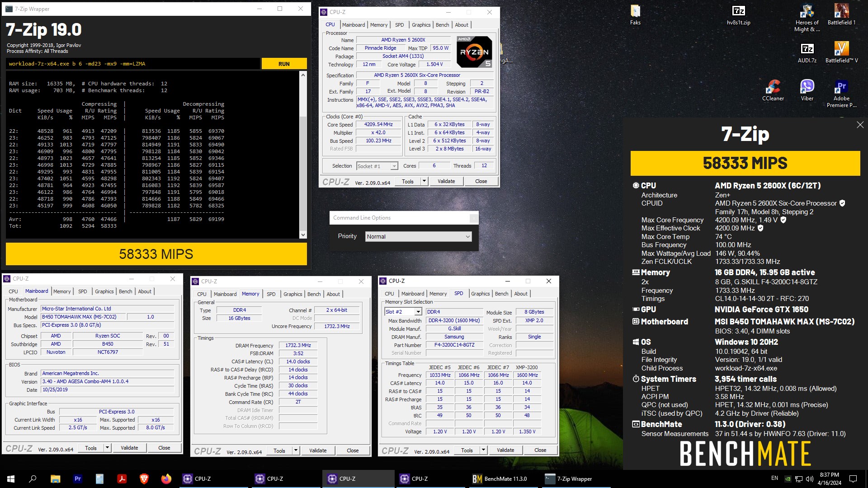The height and width of the screenshot is (488, 868).
Task: Launch Battlefield 1 desktop shortcut
Action: [841, 14]
